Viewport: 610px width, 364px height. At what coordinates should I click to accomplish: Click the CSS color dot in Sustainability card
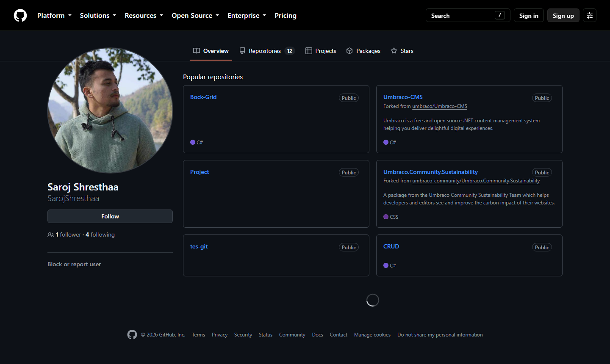tap(386, 217)
